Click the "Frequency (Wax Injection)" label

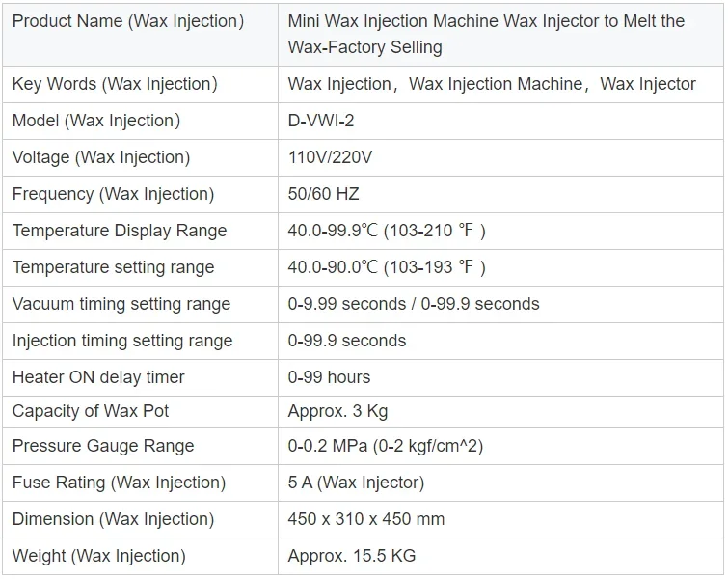pos(113,194)
